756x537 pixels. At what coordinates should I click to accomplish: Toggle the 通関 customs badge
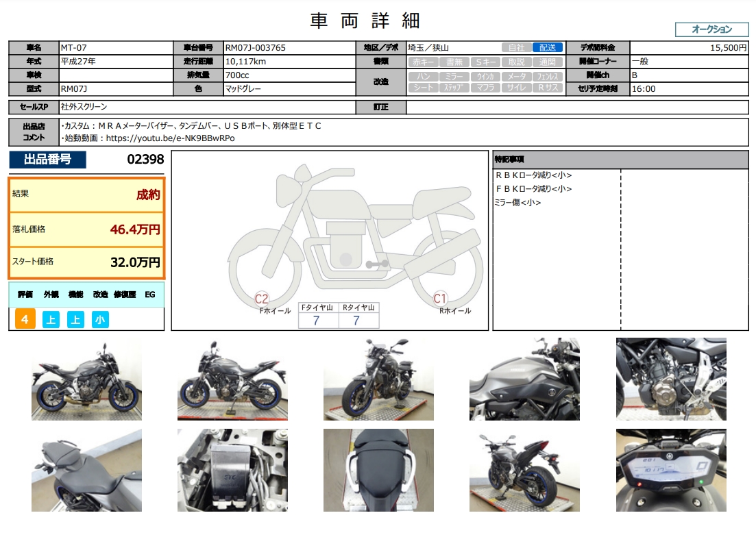tap(547, 62)
